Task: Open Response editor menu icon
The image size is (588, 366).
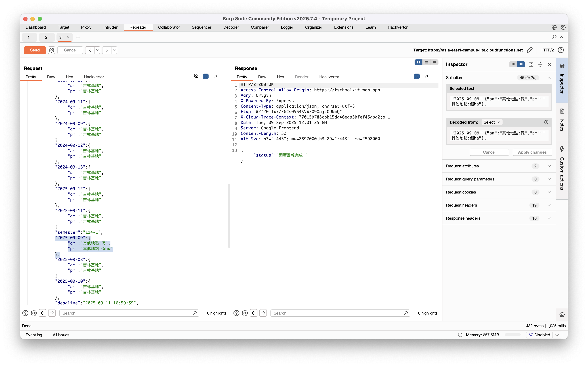Action: 436,76
